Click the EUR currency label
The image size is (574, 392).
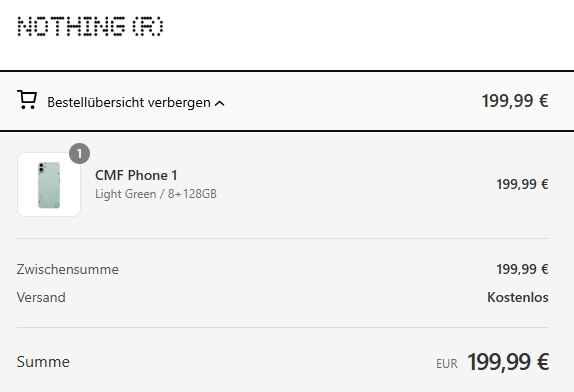(x=447, y=364)
